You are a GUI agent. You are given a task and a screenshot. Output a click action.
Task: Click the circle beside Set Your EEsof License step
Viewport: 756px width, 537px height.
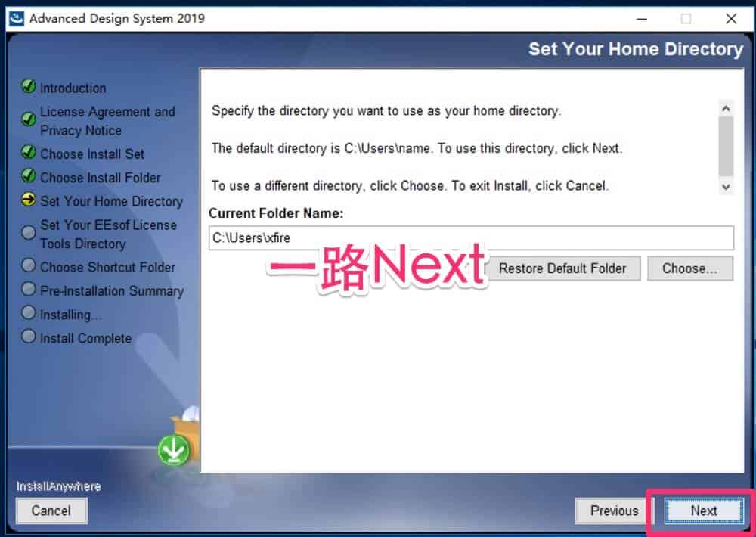point(29,232)
